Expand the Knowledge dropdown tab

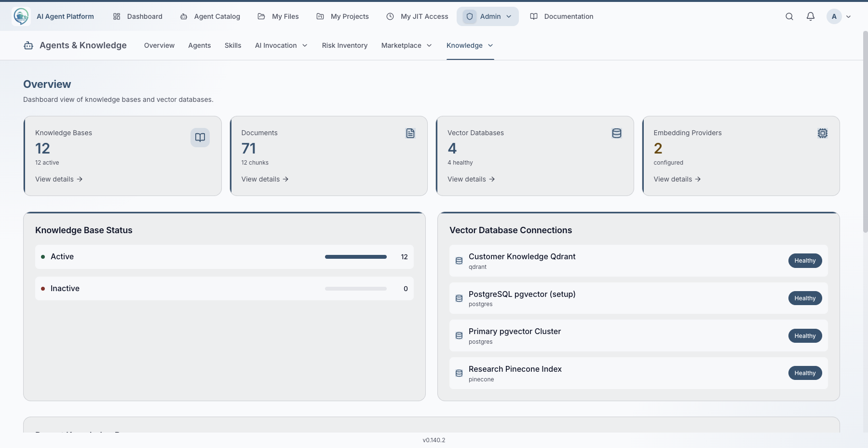pos(470,45)
